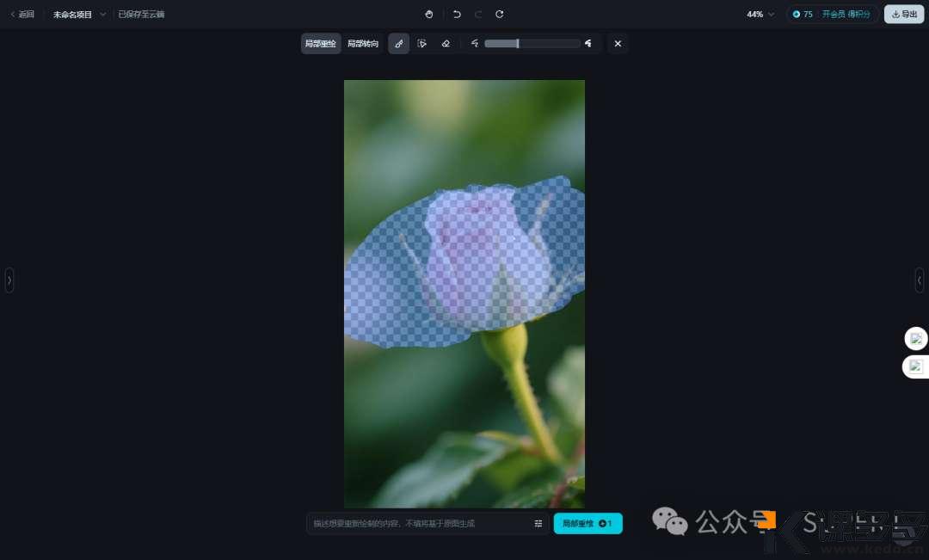
Task: Click the small brush size icon
Action: [x=474, y=44]
